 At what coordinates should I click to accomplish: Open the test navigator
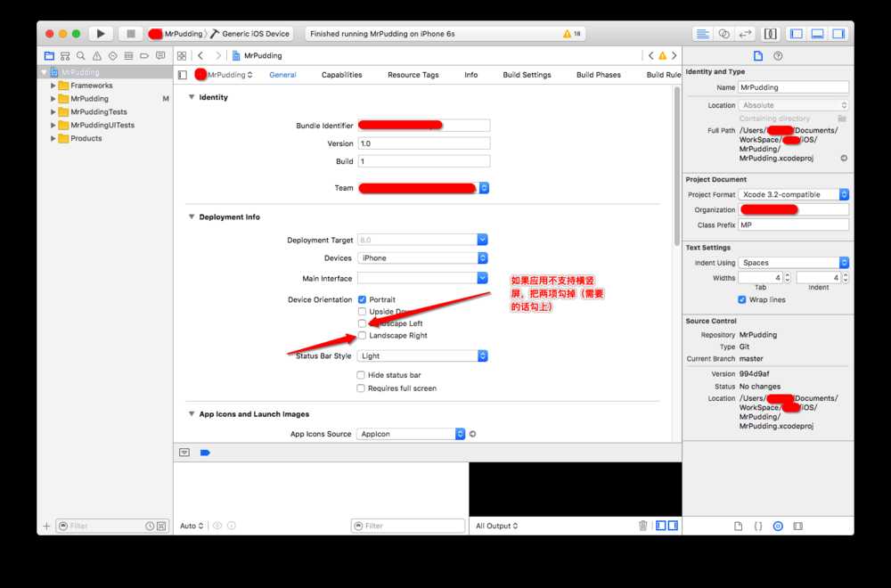pyautogui.click(x=112, y=55)
